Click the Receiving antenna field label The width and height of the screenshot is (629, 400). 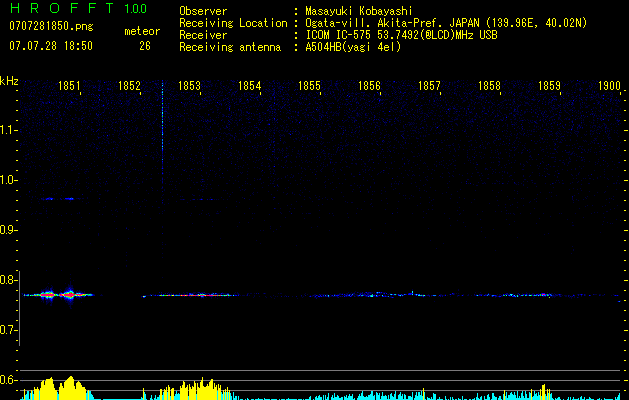click(x=230, y=47)
